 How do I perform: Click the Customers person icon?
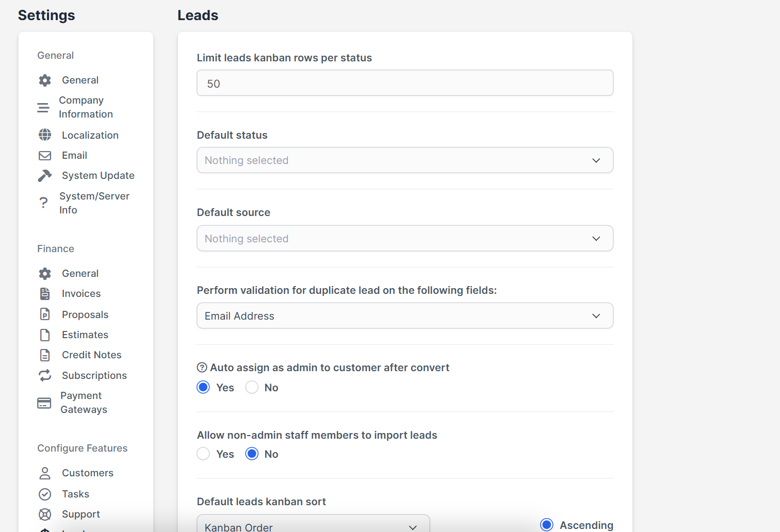[x=45, y=473]
